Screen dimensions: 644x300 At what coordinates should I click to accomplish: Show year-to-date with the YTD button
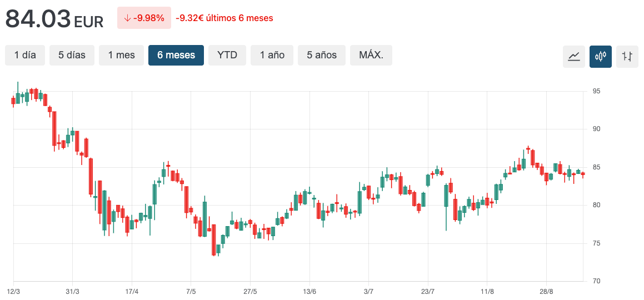pyautogui.click(x=227, y=55)
